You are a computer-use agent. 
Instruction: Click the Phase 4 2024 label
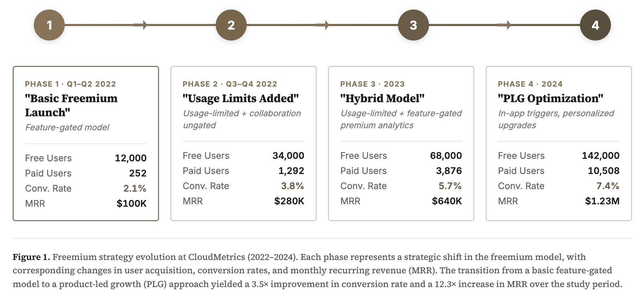(x=530, y=84)
